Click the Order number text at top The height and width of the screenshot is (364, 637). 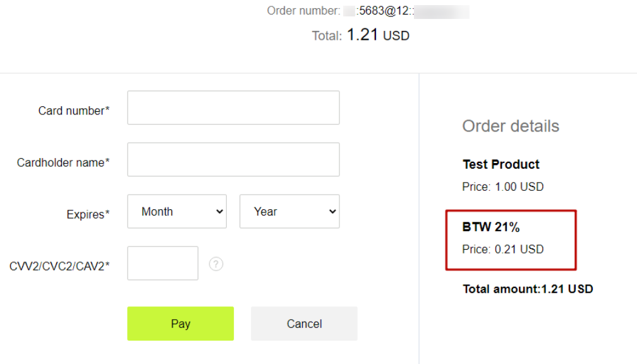[x=368, y=11]
